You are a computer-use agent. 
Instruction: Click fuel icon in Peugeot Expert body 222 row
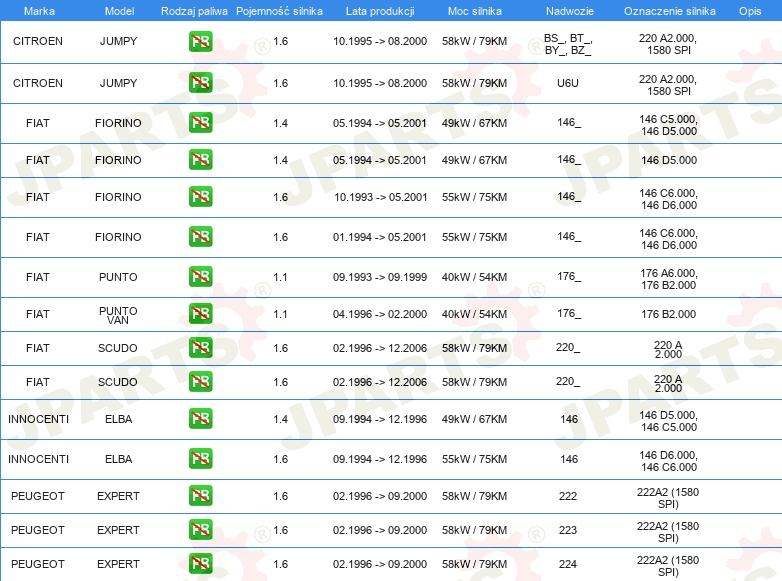pyautogui.click(x=200, y=496)
